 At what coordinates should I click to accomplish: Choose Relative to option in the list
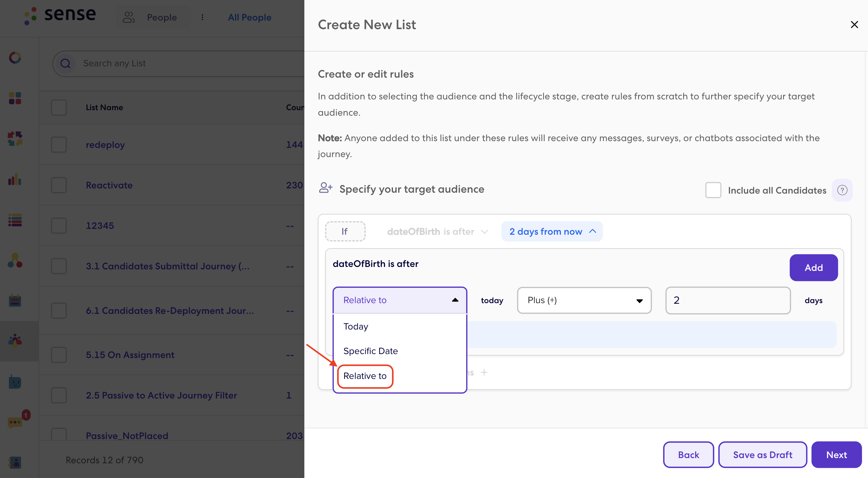pos(365,376)
